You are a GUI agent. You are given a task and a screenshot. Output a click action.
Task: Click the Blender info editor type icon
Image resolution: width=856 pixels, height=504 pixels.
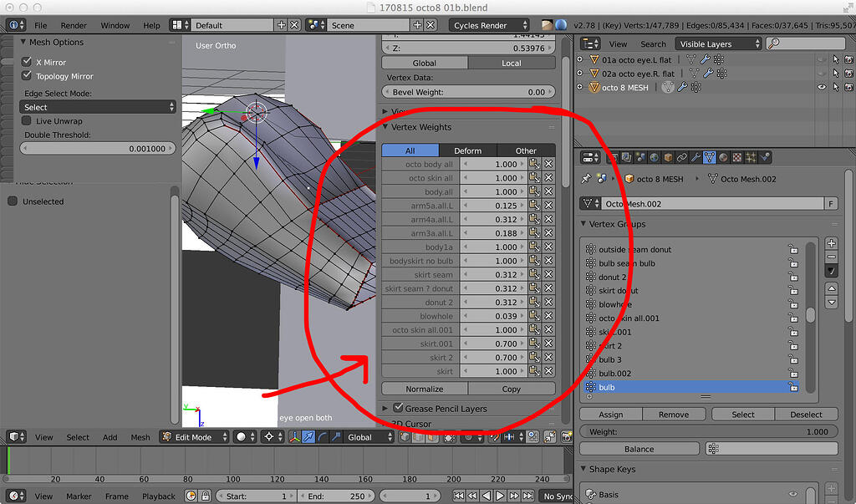pos(15,25)
